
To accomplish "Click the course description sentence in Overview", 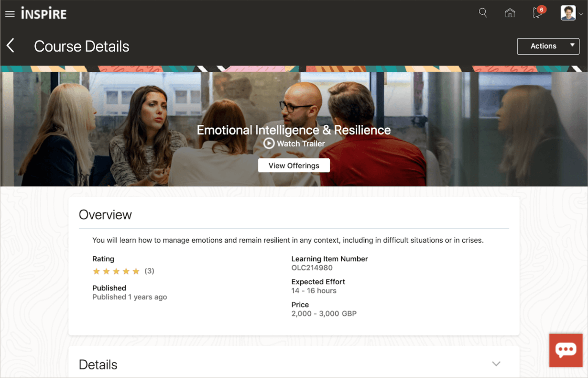I will [x=288, y=240].
